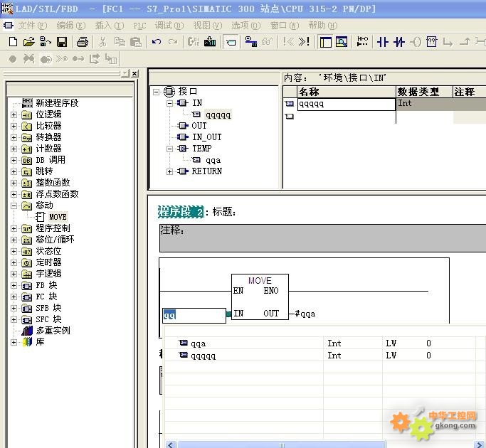Image resolution: width=486 pixels, height=448 pixels.
Task: Collapse the TEMP interface node
Action: coord(169,149)
